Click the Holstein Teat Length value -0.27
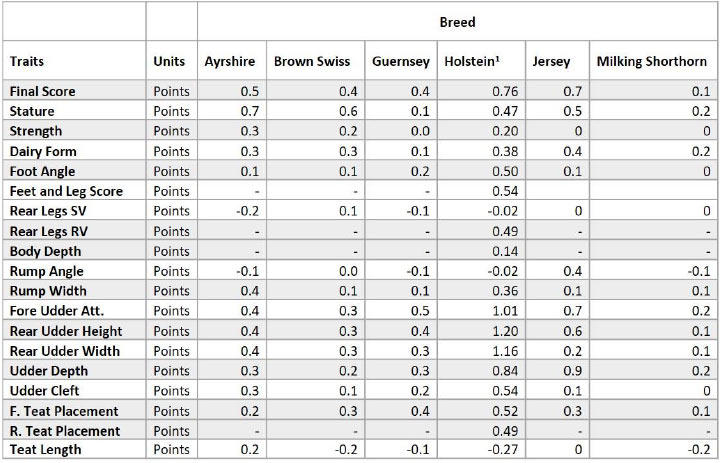Screen dimensions: 720x463 [x=503, y=450]
